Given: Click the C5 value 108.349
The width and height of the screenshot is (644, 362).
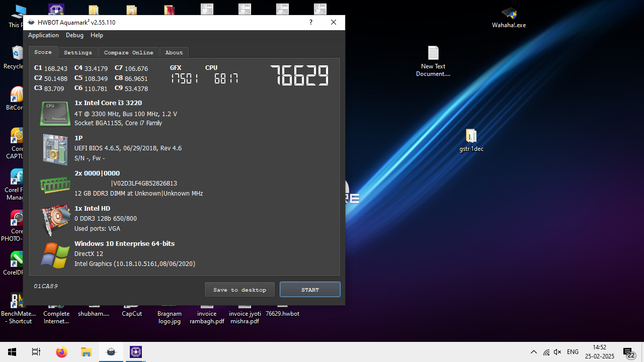Looking at the screenshot, I should coord(96,78).
